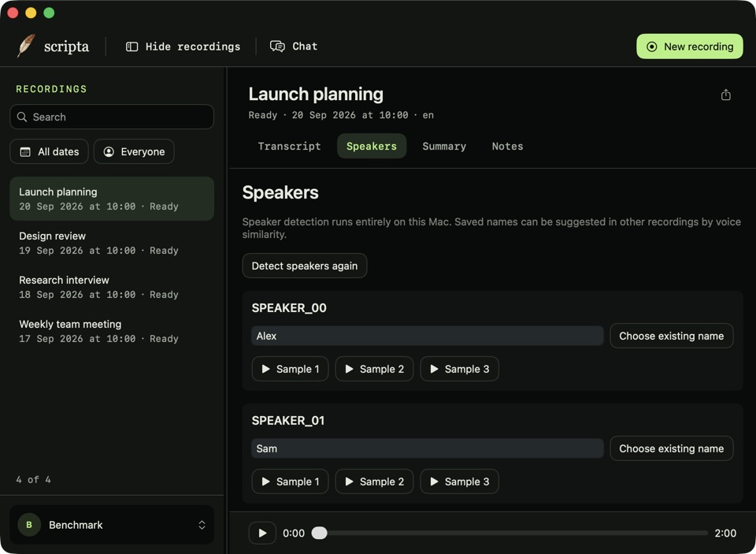Open the Everyone speaker filter
Screen dimensions: 756x554
pyautogui.click(x=134, y=151)
